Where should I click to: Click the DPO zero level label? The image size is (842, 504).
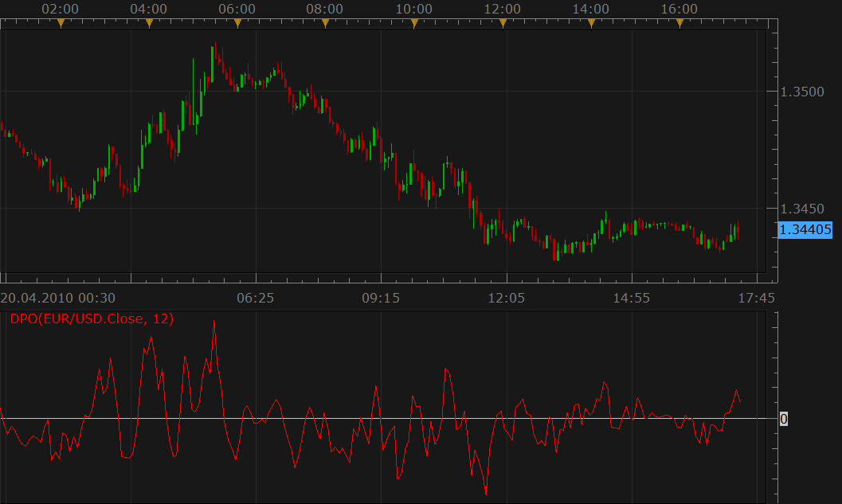click(784, 419)
